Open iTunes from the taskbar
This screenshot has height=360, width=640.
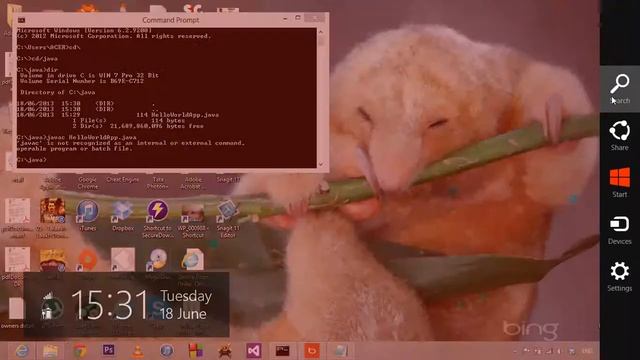pos(167,351)
